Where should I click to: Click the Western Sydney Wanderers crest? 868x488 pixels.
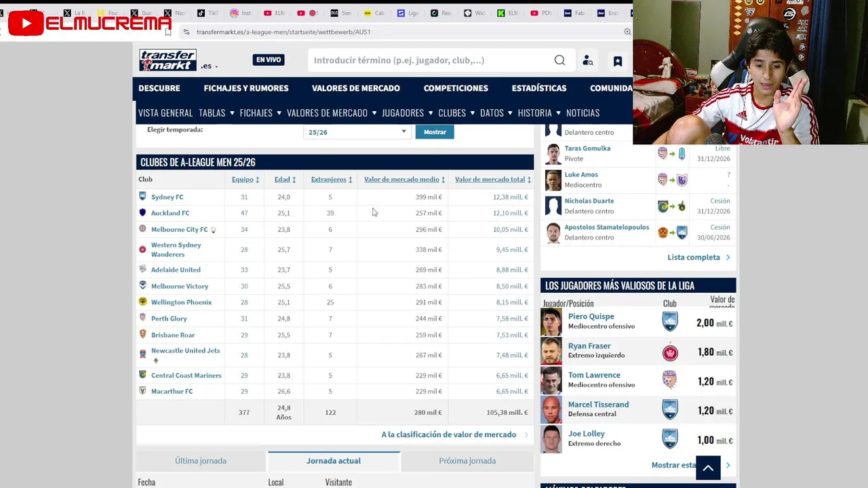[142, 249]
